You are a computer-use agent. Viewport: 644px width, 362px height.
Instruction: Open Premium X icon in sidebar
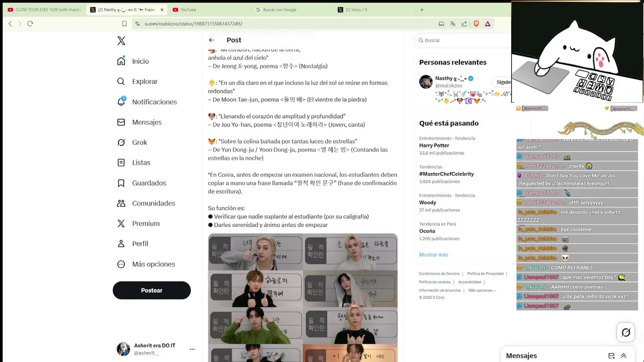[x=121, y=223]
